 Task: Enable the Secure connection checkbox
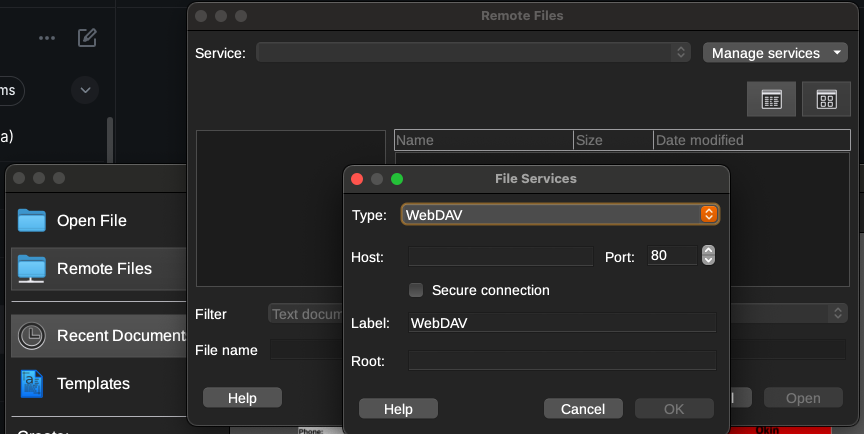[x=417, y=290]
